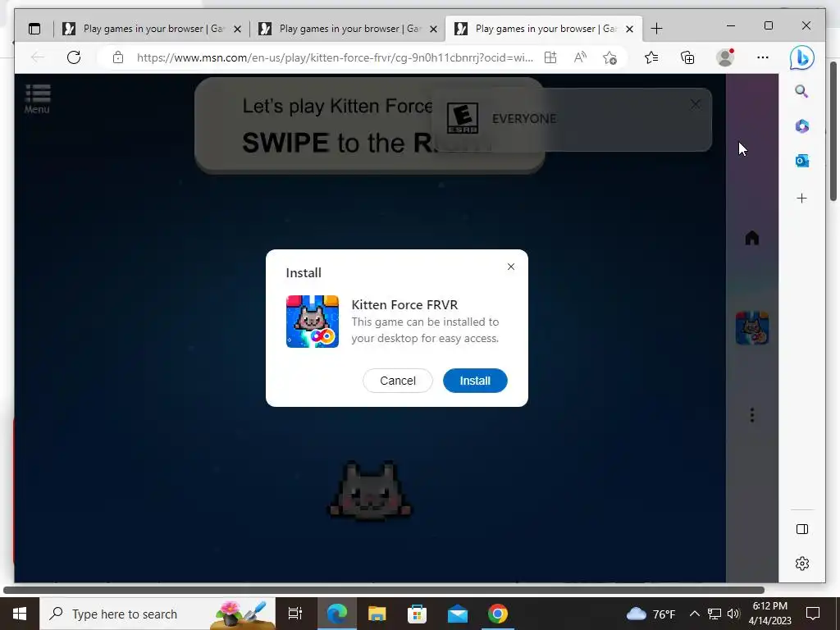Open sidebar settings gear icon
This screenshot has width=840, height=630.
coord(802,564)
